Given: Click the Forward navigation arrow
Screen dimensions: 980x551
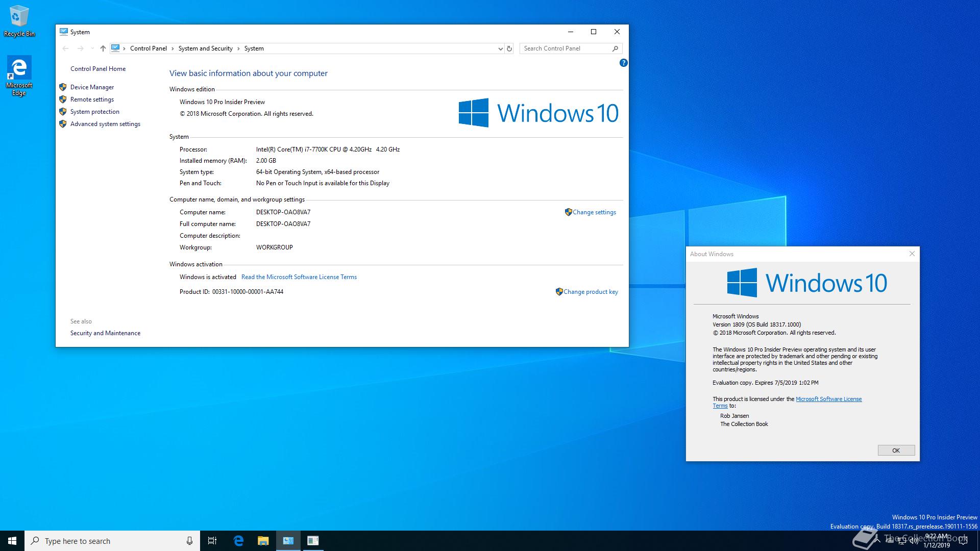Looking at the screenshot, I should pos(80,48).
